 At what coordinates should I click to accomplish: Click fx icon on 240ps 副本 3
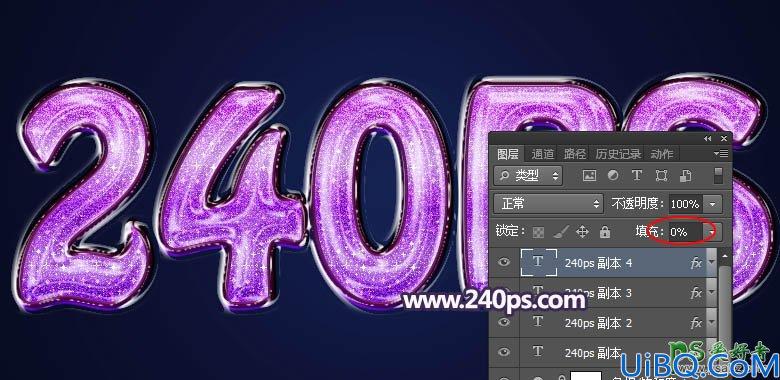tap(696, 293)
